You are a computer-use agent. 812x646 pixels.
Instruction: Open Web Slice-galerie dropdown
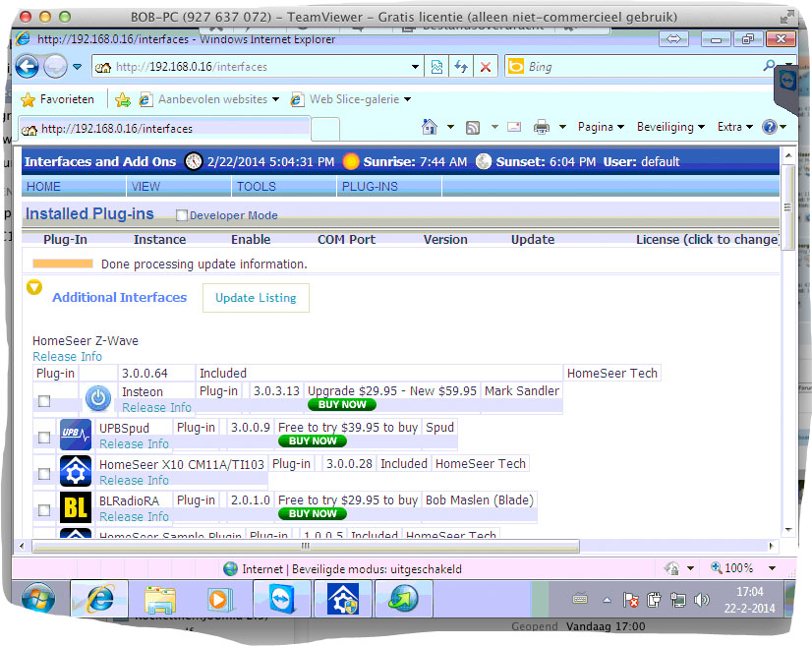point(351,99)
